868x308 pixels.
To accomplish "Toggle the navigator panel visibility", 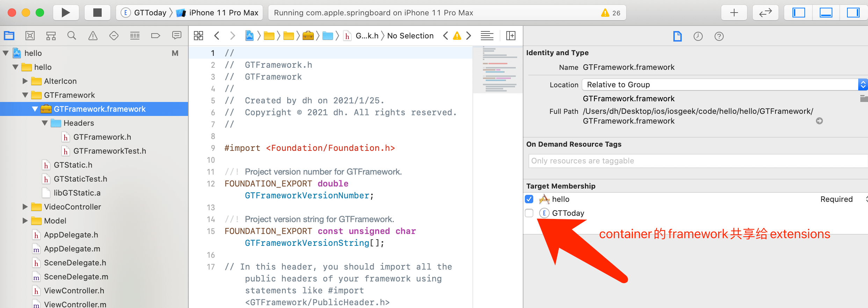I will 798,13.
